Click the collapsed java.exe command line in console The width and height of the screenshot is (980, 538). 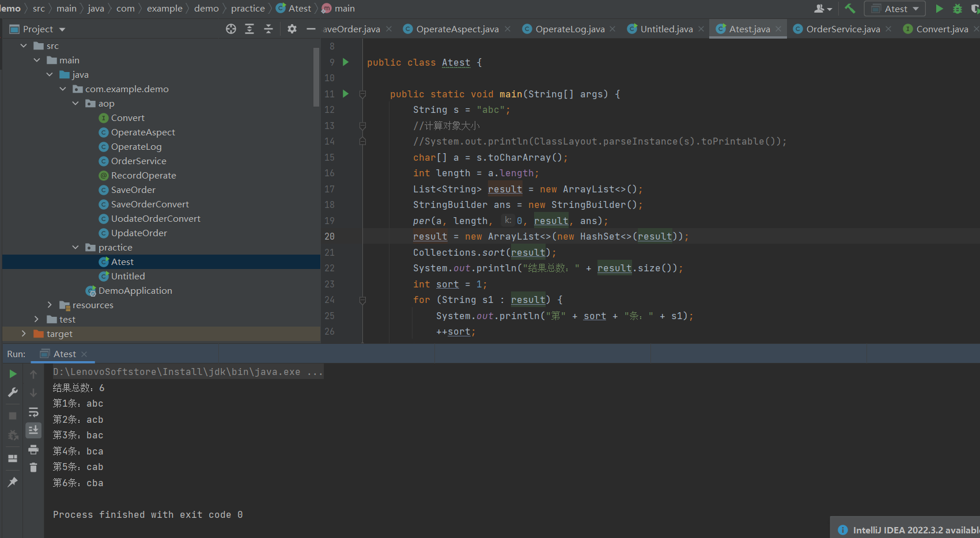click(x=187, y=372)
